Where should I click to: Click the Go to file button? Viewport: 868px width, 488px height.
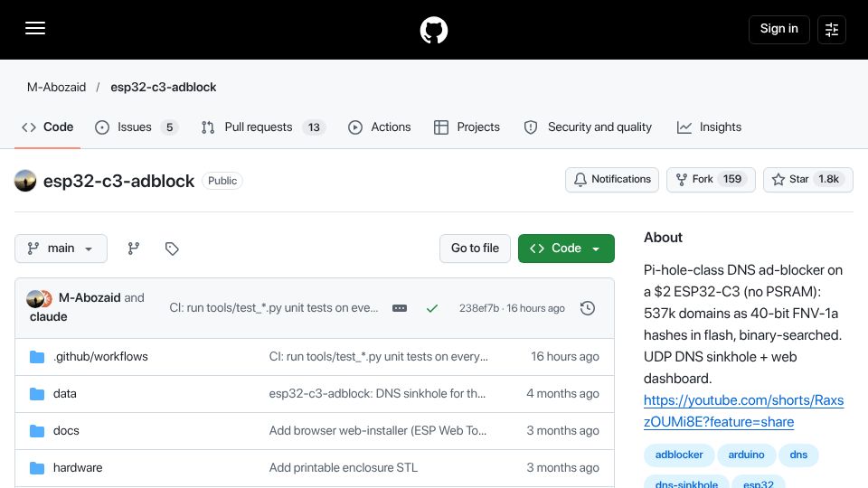pos(475,249)
